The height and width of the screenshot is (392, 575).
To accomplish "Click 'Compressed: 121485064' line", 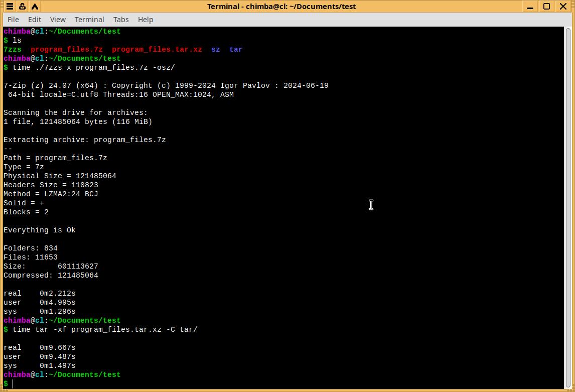I will pyautogui.click(x=51, y=276).
